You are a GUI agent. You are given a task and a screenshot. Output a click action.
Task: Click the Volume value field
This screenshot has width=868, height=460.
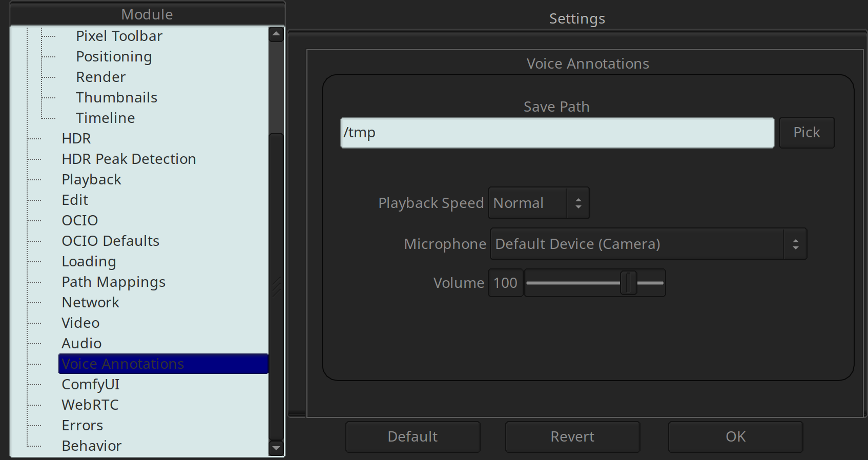[x=505, y=283]
